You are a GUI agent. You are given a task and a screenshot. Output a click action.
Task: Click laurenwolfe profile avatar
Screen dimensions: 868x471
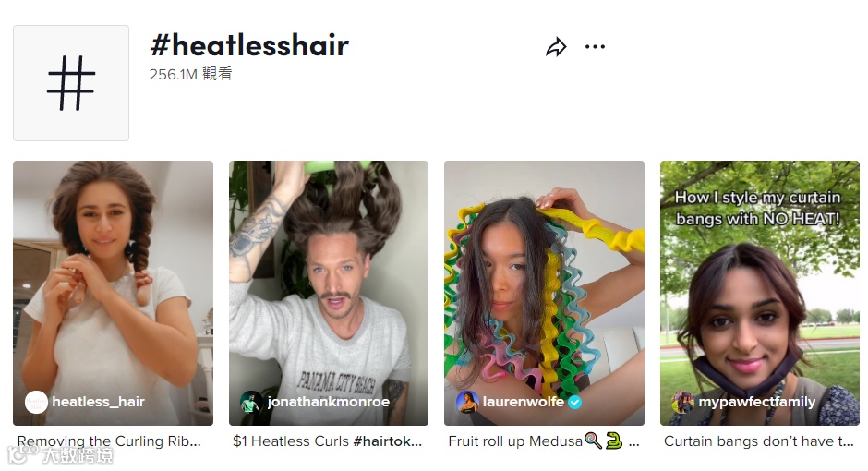click(x=466, y=403)
